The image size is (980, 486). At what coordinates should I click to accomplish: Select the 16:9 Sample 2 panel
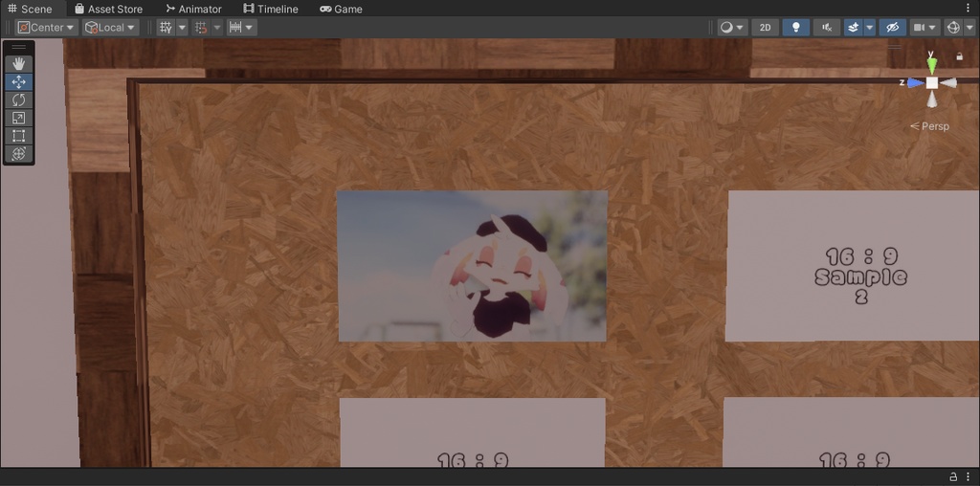[x=853, y=266]
